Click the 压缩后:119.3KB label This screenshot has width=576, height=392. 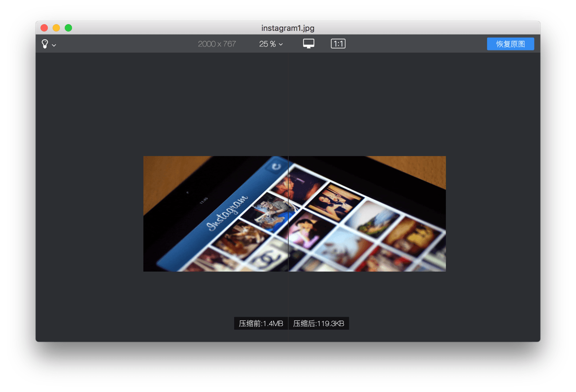pos(319,324)
